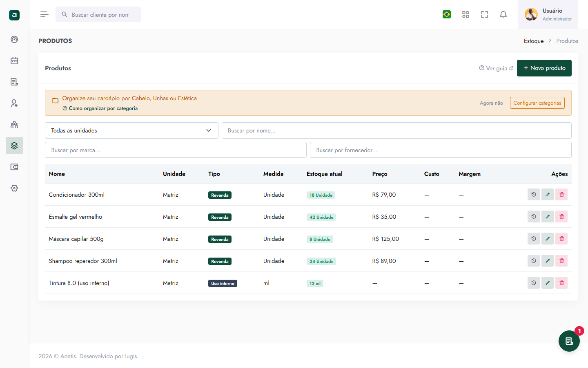588x368 pixels.
Task: Open the apps grid icon
Action: pos(465,15)
